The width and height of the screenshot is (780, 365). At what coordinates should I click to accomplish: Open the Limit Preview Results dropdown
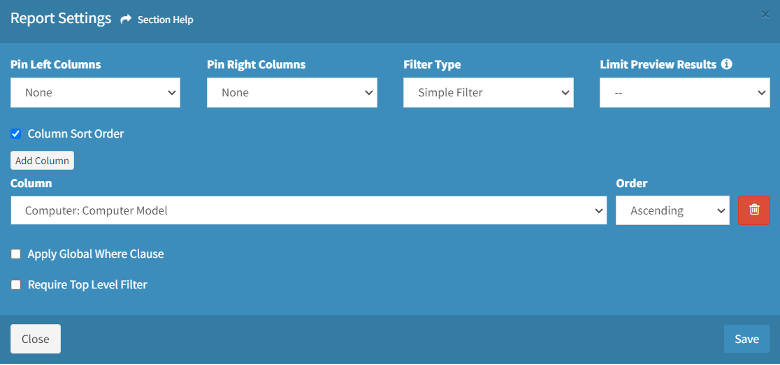coord(684,92)
